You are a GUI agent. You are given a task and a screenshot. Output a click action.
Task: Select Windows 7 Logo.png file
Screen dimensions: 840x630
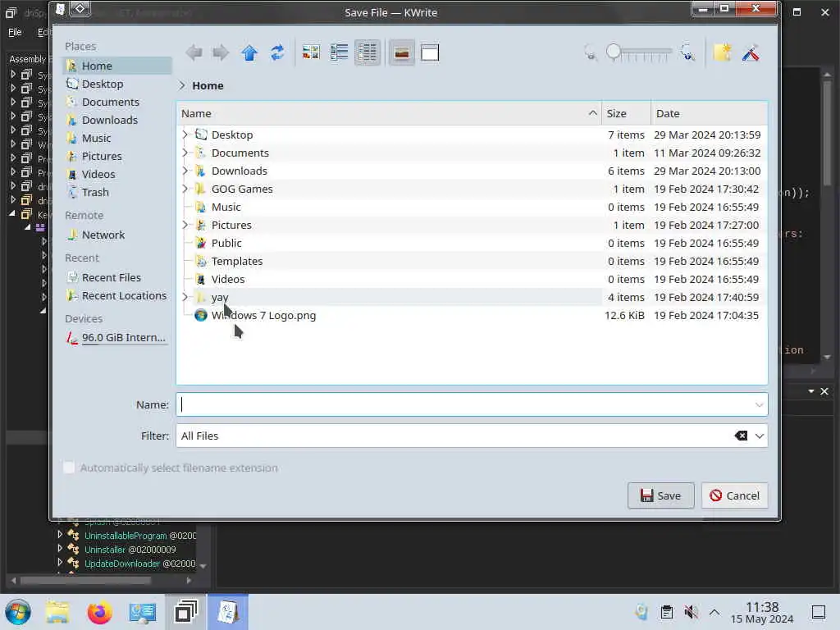tap(472, 315)
